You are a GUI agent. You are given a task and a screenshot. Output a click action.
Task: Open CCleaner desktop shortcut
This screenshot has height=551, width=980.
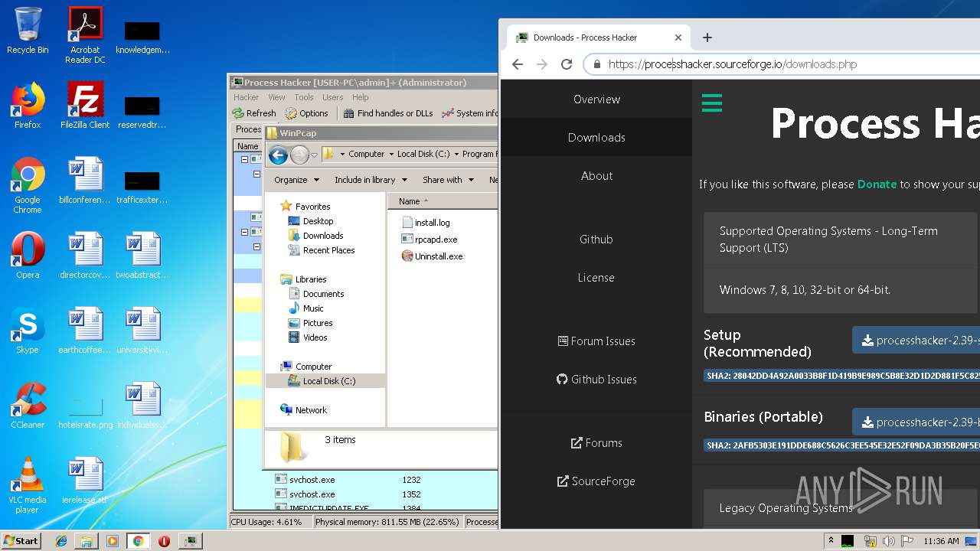(x=28, y=406)
